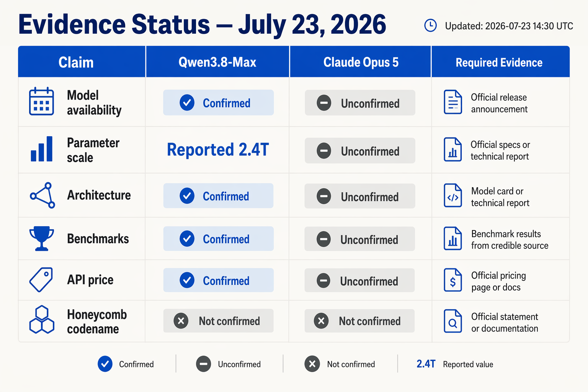
Task: Click the trophy icon for Benchmarks
Action: (41, 238)
